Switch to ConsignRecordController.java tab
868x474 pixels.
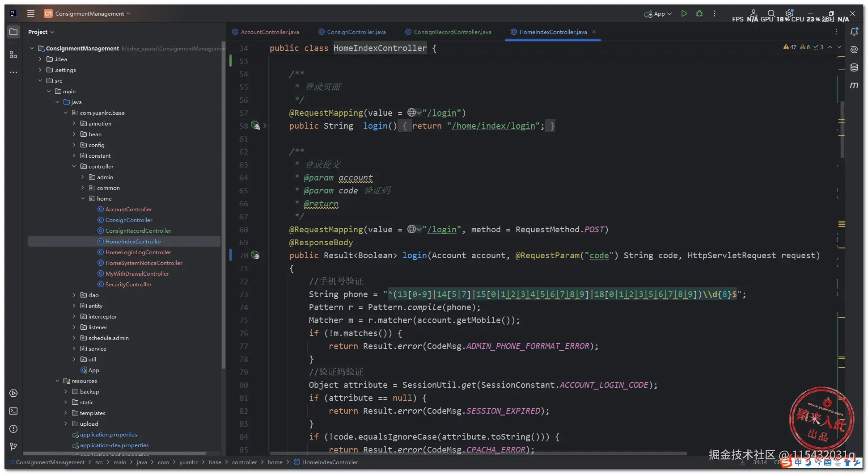(448, 32)
